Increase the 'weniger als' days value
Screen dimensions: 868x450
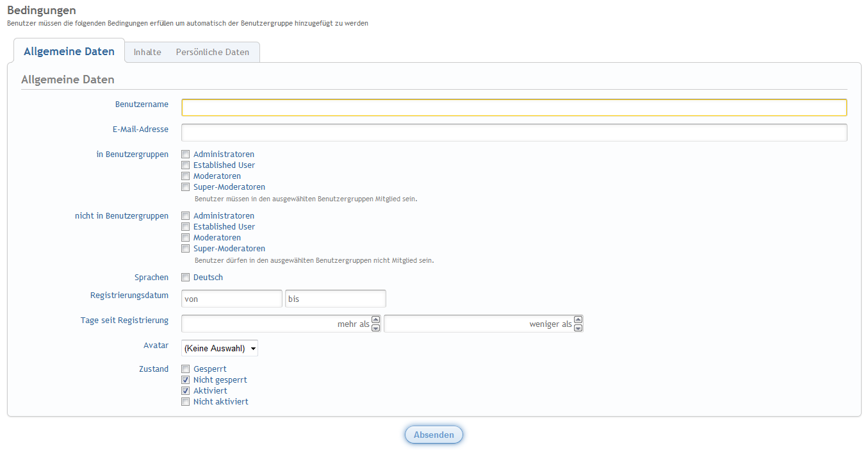pyautogui.click(x=578, y=320)
